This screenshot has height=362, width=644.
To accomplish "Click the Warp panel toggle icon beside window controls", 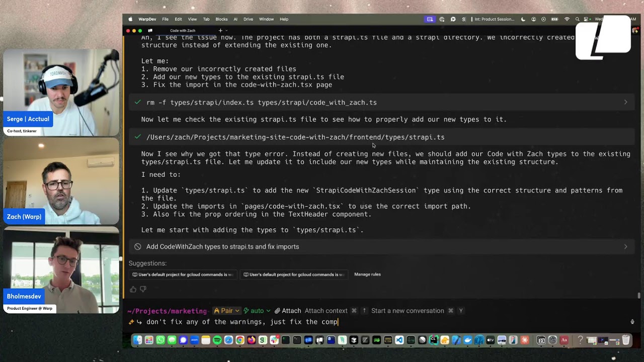I will [x=150, y=31].
